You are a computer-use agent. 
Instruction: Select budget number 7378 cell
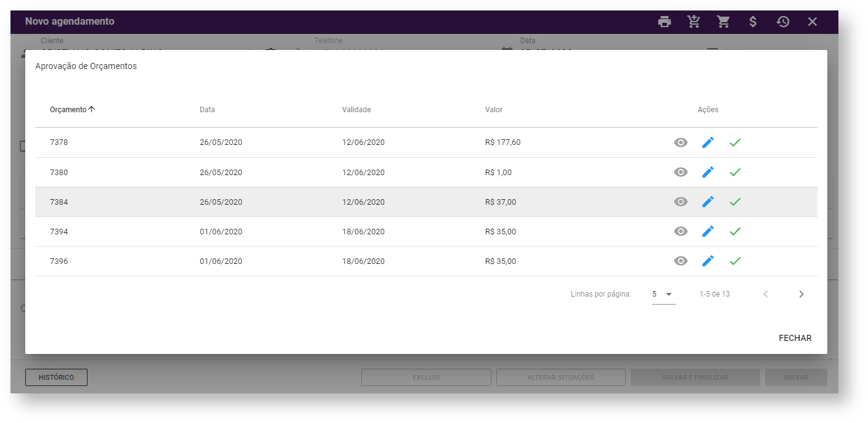pos(59,142)
